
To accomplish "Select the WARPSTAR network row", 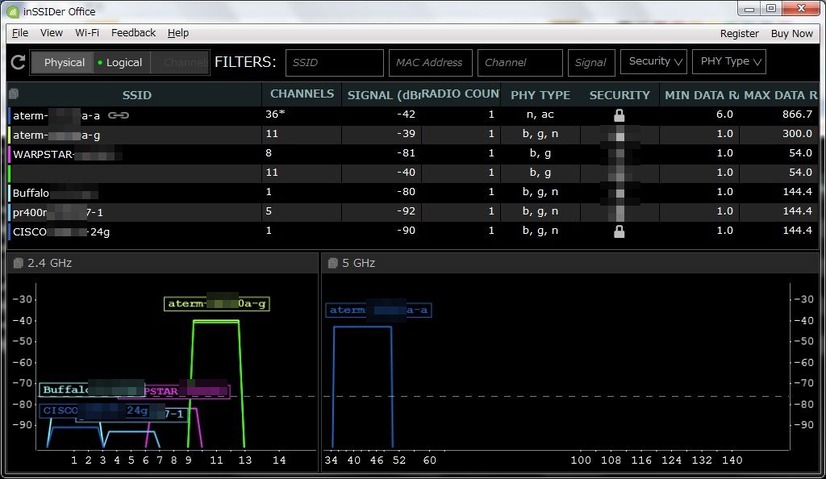I will tap(414, 154).
